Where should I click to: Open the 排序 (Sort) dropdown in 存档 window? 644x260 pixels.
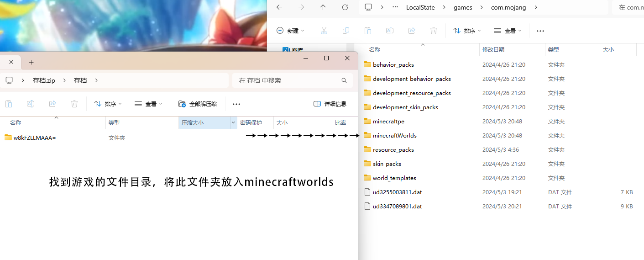[108, 104]
